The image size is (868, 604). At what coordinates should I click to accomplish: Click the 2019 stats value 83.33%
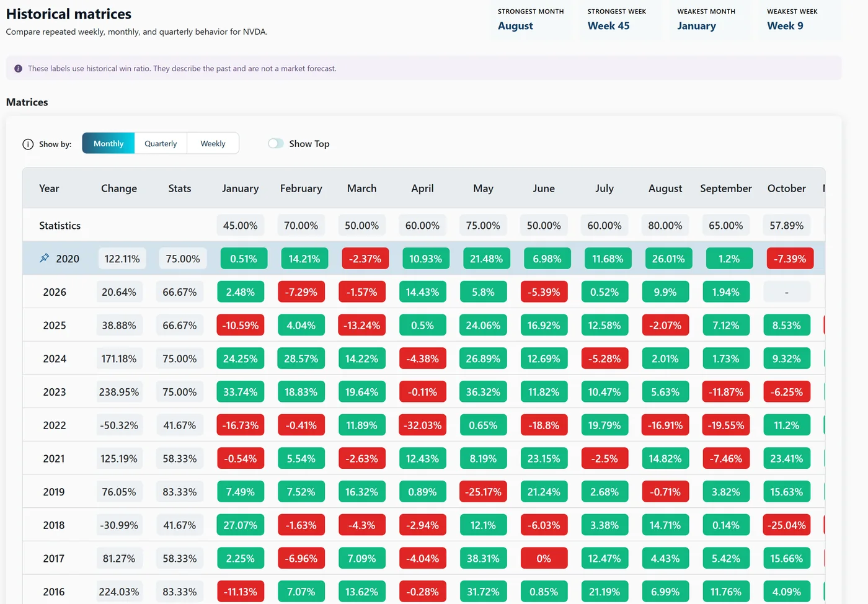click(x=180, y=492)
